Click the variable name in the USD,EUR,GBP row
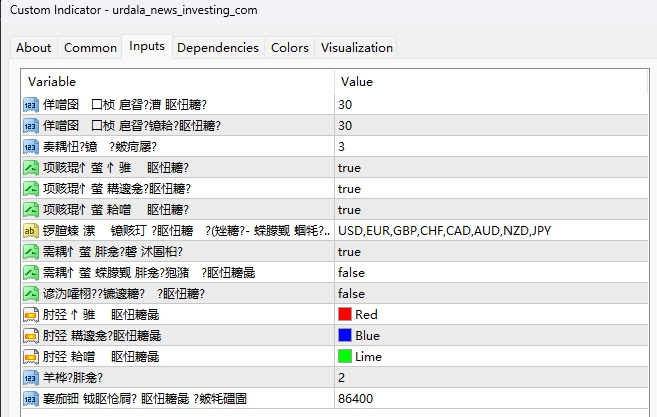657x417 pixels. (186, 231)
